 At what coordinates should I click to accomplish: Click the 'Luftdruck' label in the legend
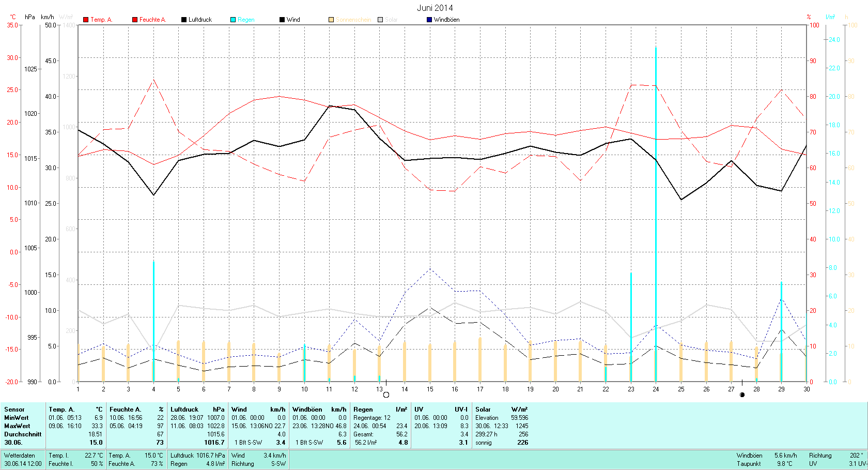(x=200, y=20)
